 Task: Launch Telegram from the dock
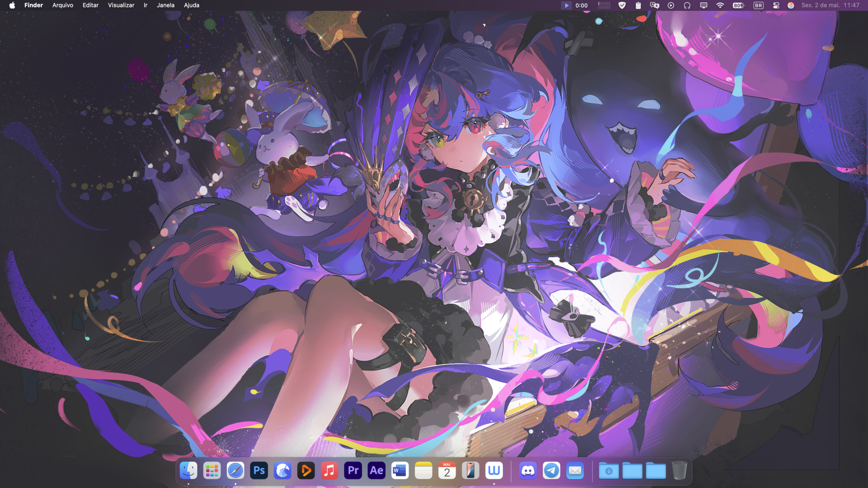click(551, 471)
